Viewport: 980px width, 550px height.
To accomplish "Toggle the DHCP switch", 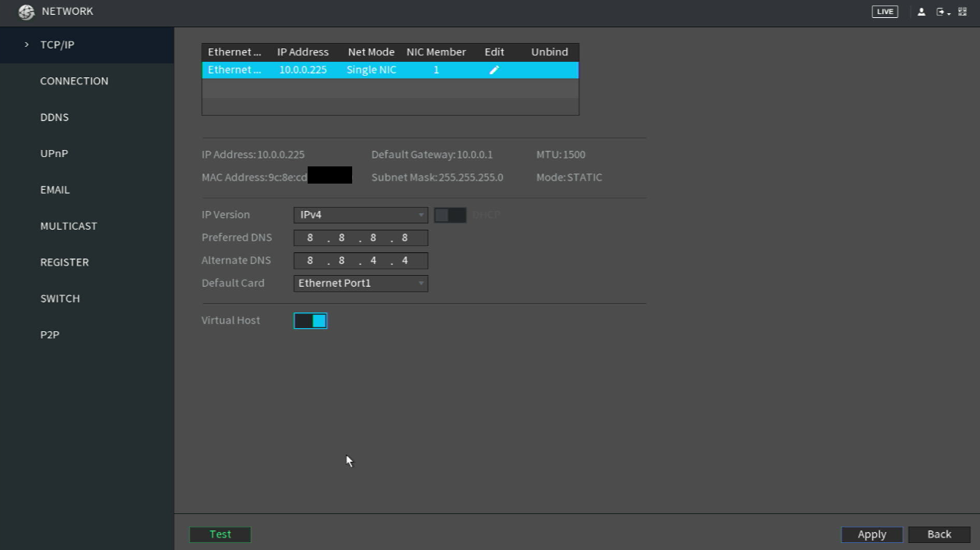I will pyautogui.click(x=450, y=215).
